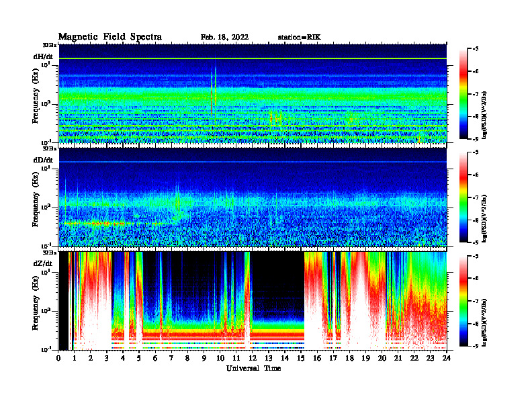Viewport: 532px width, 411px height.
Task: Click hour 12 on the time axis
Action: [x=253, y=358]
